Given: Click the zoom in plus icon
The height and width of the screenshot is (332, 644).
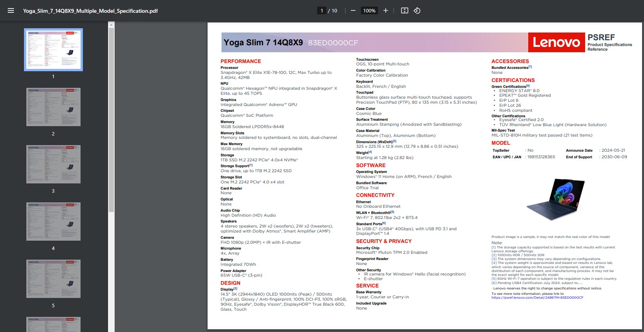Looking at the screenshot, I should click(386, 11).
